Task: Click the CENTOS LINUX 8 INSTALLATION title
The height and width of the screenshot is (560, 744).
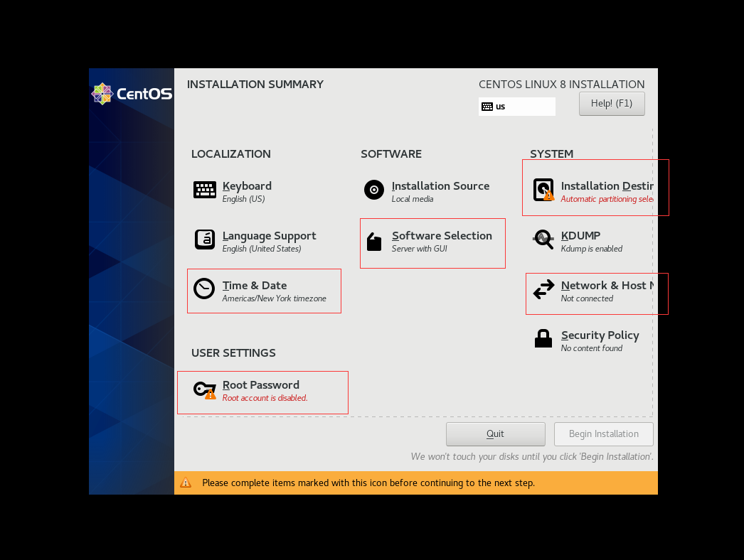Action: coord(561,85)
